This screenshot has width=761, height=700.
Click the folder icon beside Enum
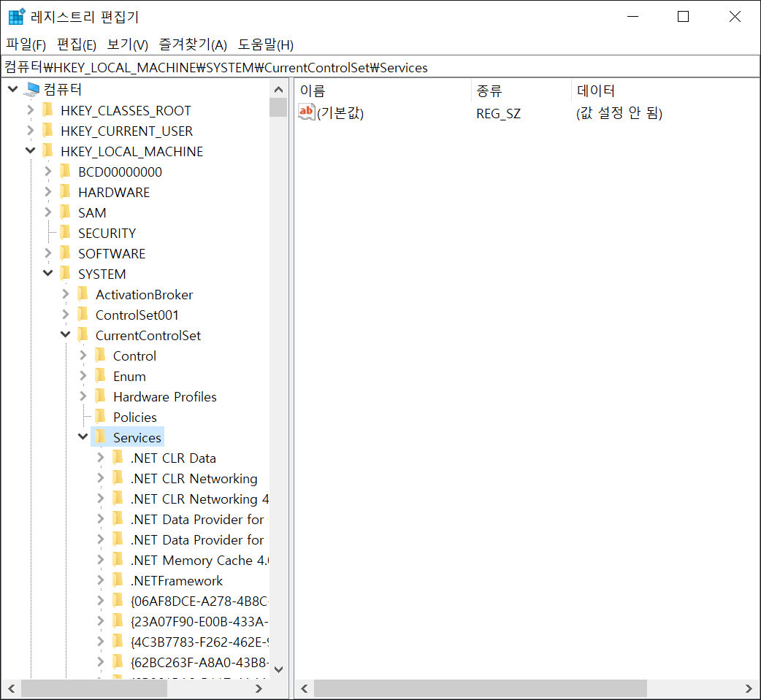[101, 375]
